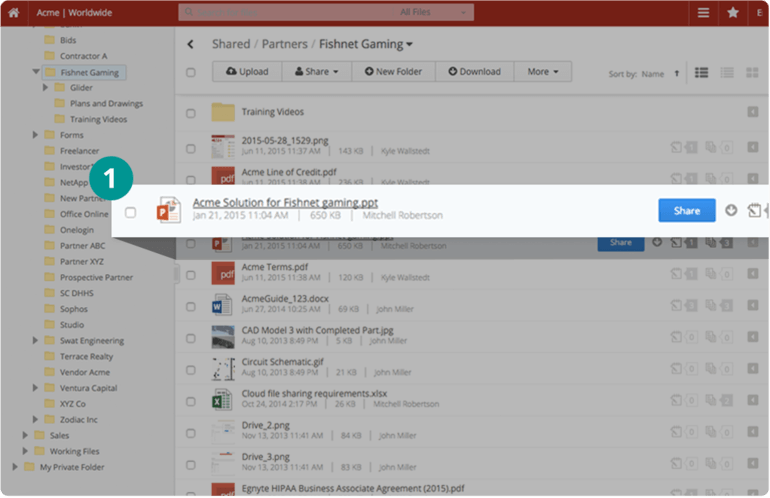Expand the Ventura Capital folder
The image size is (770, 498).
(35, 388)
